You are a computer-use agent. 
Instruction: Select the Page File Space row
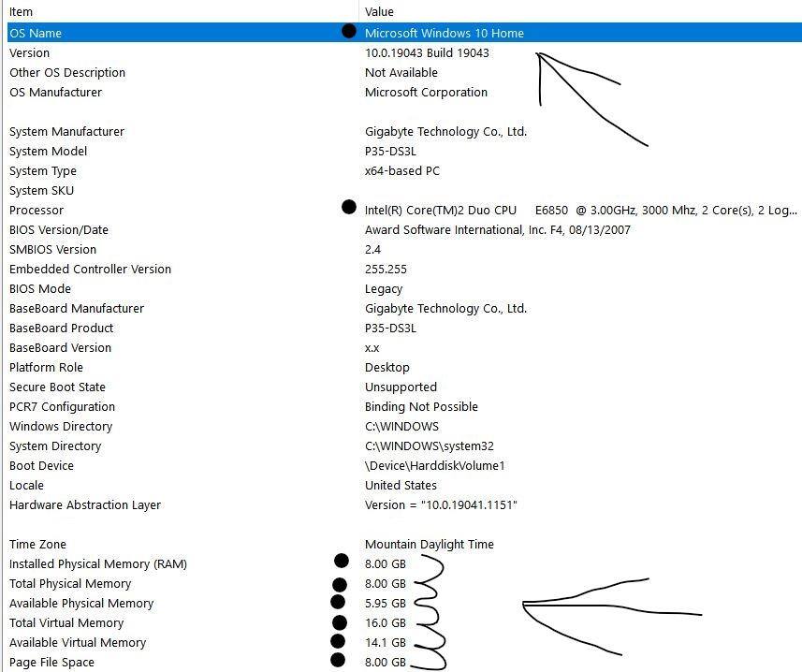point(51,662)
